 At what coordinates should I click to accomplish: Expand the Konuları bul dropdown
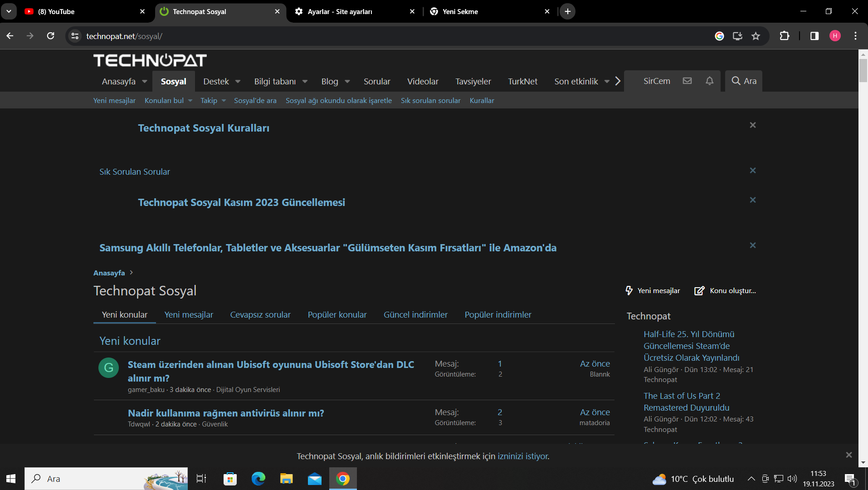[x=190, y=101]
